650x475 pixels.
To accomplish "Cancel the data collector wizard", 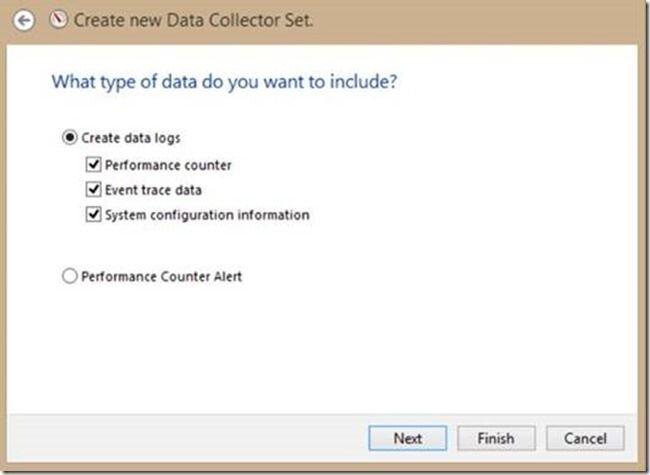I will [585, 438].
